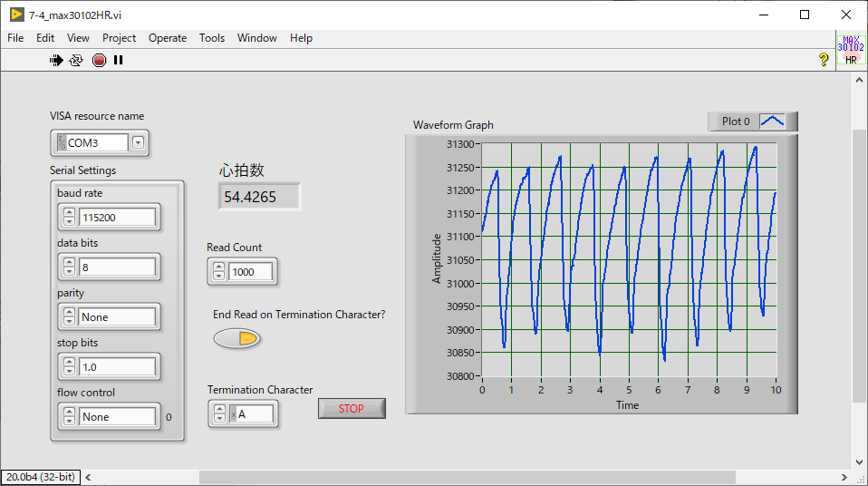Open the parity None selector
The image size is (868, 486).
[118, 317]
